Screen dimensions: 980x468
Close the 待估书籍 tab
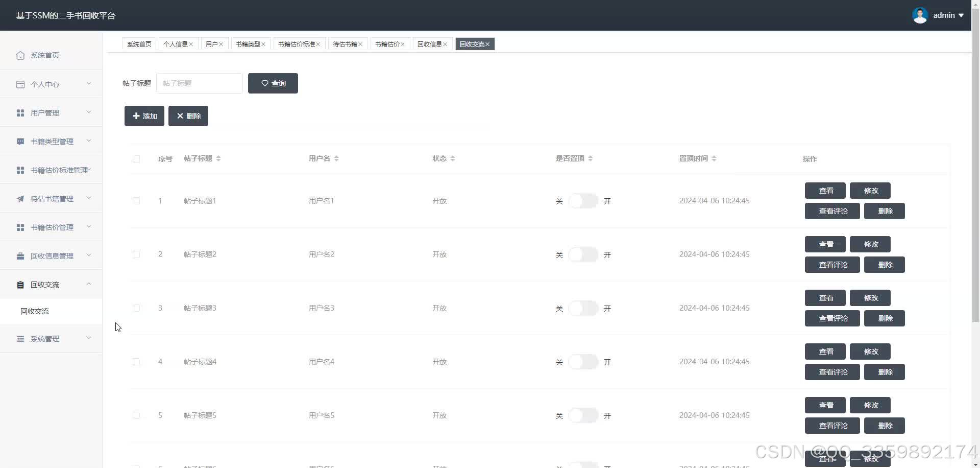tap(360, 44)
